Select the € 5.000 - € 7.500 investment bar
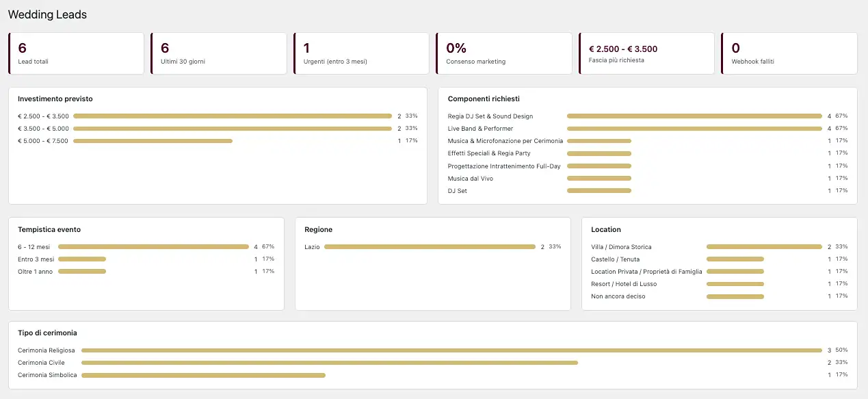Image resolution: width=868 pixels, height=399 pixels. [153, 141]
